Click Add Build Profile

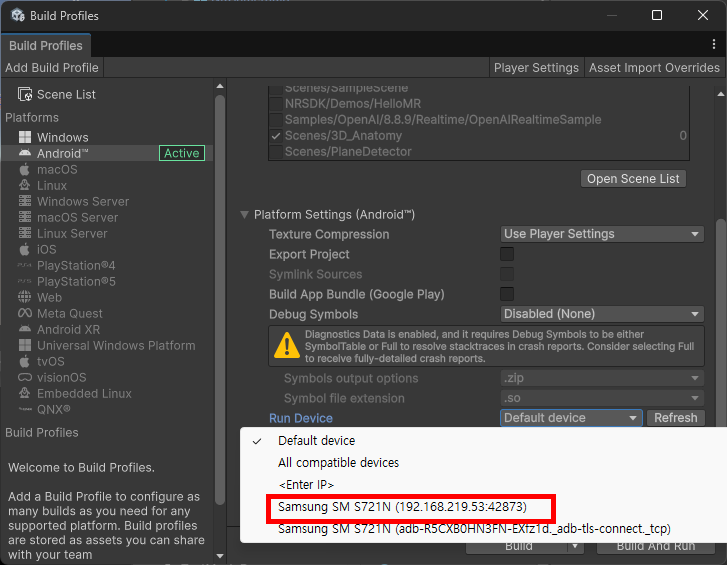[x=52, y=68]
